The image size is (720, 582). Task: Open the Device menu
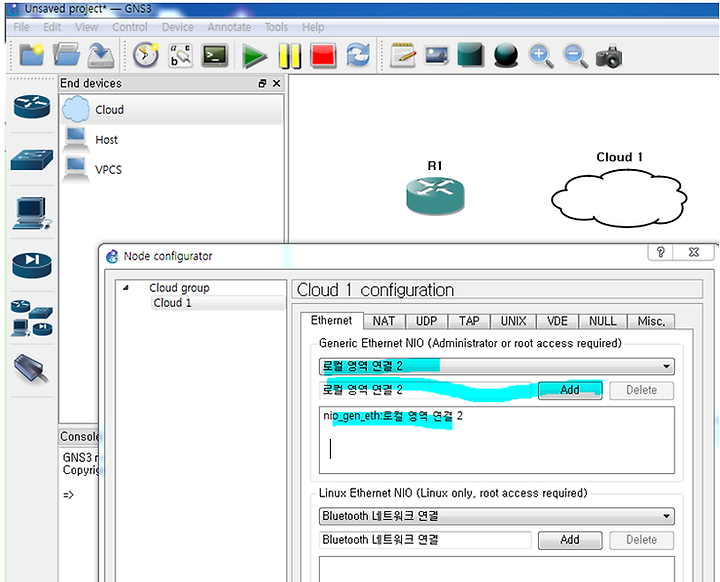(177, 27)
